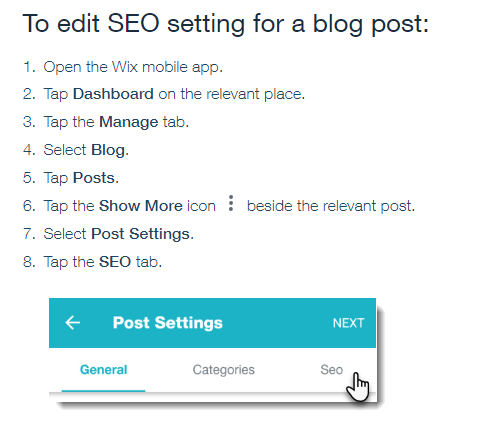Click the bold word Blog in step 4
This screenshot has width=499, height=422.
pos(108,150)
